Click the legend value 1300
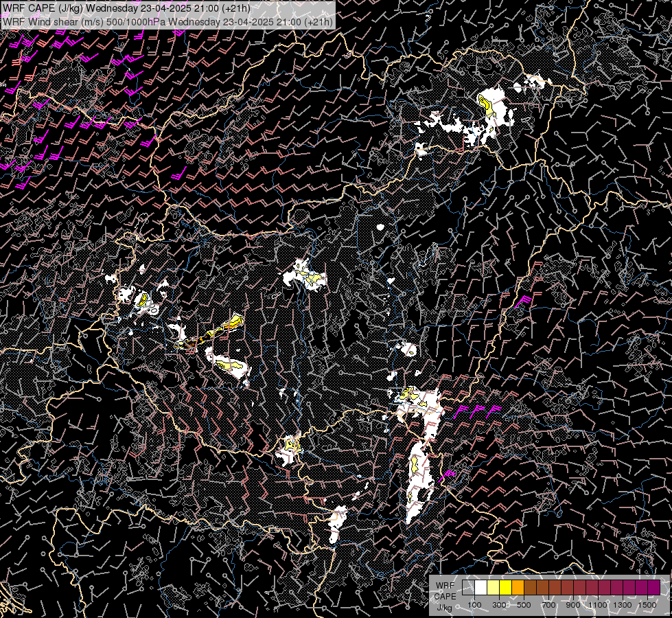Viewport: 672px width, 618px height. point(623,605)
